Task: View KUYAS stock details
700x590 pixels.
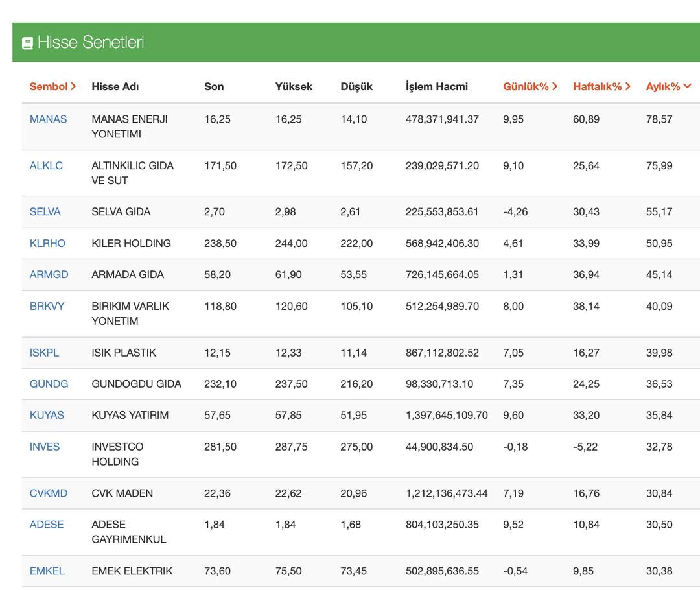Action: pos(47,416)
